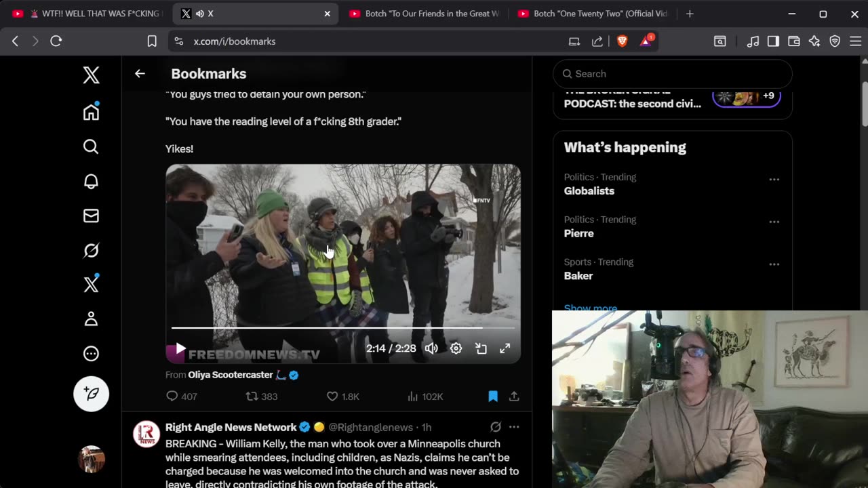
Task: Open Brave Rewards triangle icon
Action: pyautogui.click(x=646, y=41)
